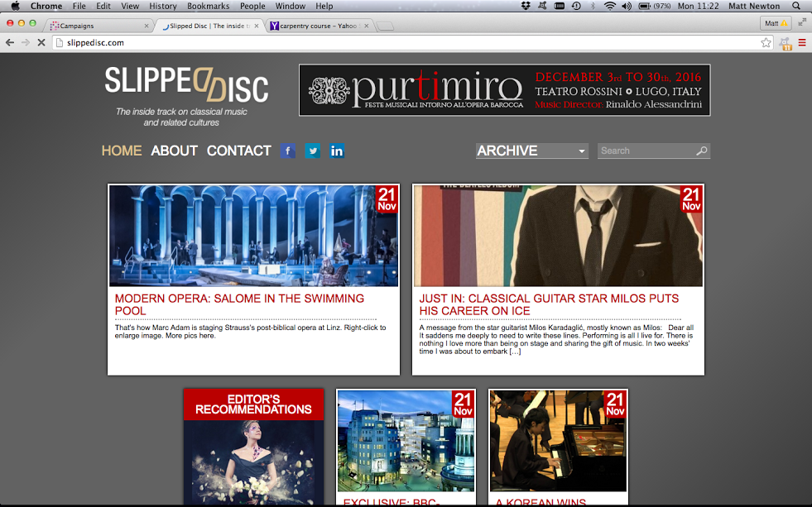Open the Twitter social icon
Screen dimensions: 812x507
312,151
